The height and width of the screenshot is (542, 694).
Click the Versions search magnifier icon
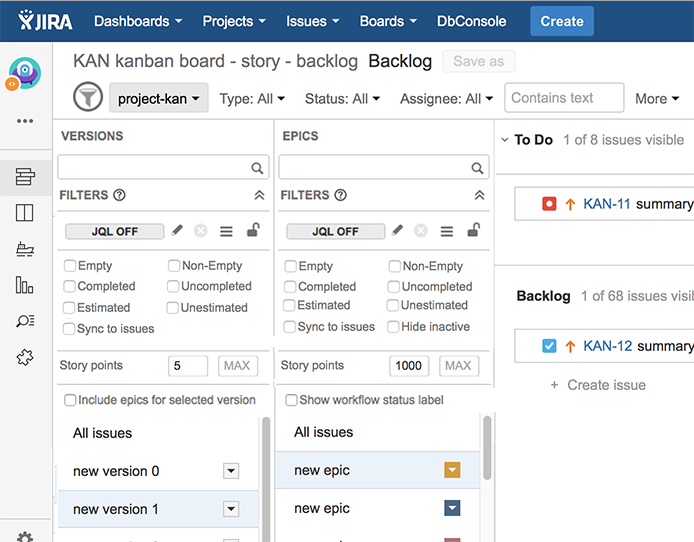[x=257, y=168]
